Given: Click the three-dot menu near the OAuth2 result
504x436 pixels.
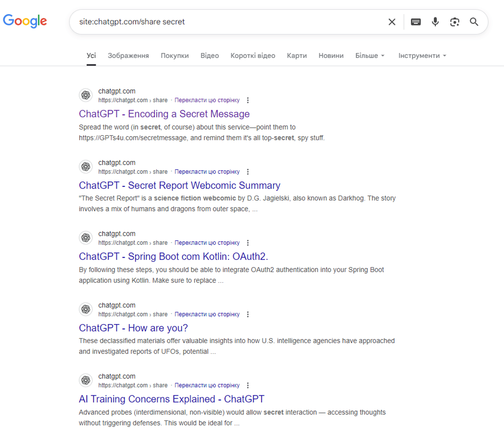Looking at the screenshot, I should (x=248, y=243).
